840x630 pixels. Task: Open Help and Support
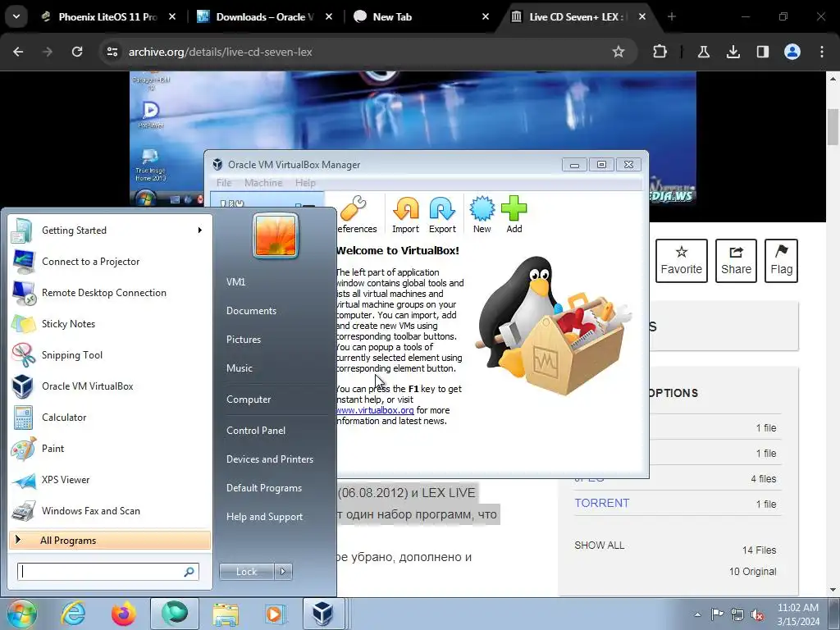coord(264,517)
